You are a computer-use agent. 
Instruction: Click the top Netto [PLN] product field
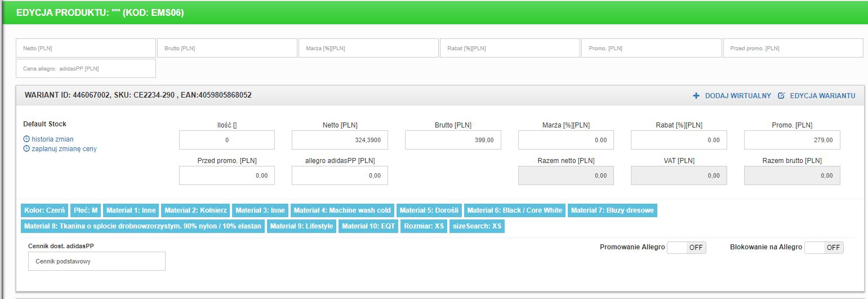click(x=86, y=49)
